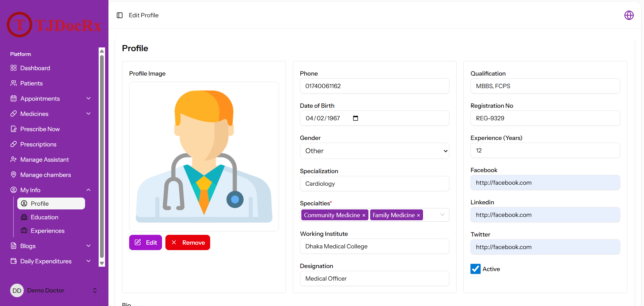Expand the Appointments submenu
The height and width of the screenshot is (306, 644).
coord(88,98)
